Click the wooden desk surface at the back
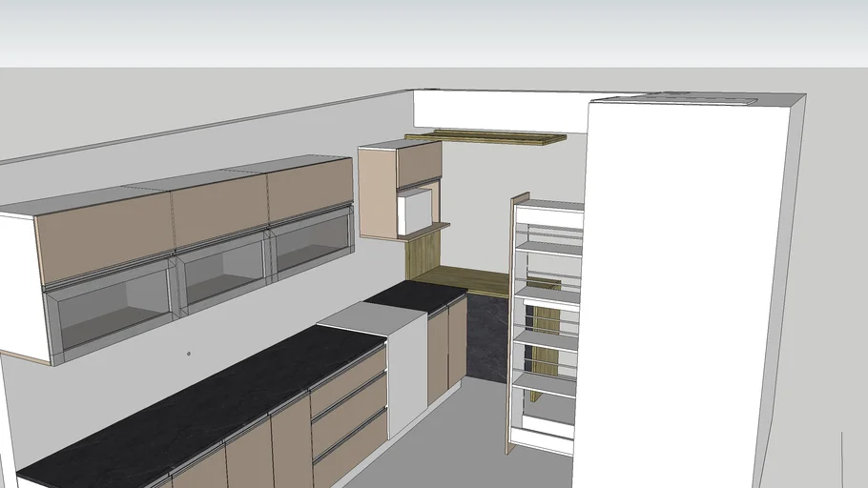 coord(467,280)
